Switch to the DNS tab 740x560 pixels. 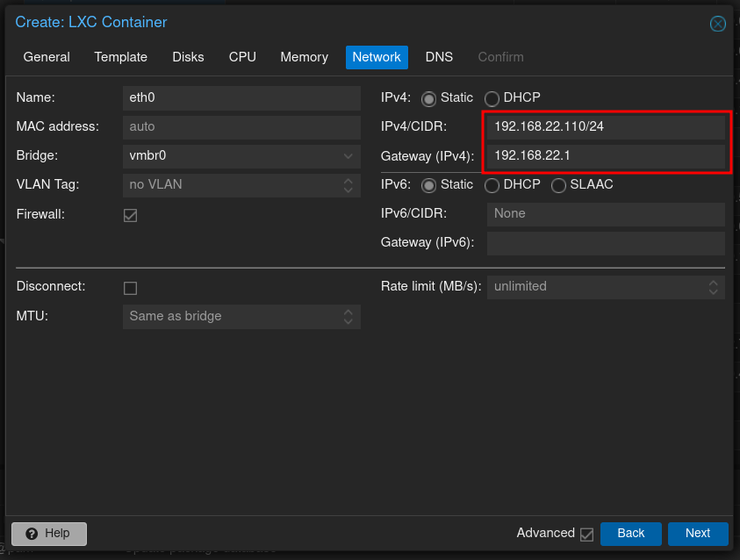click(439, 57)
